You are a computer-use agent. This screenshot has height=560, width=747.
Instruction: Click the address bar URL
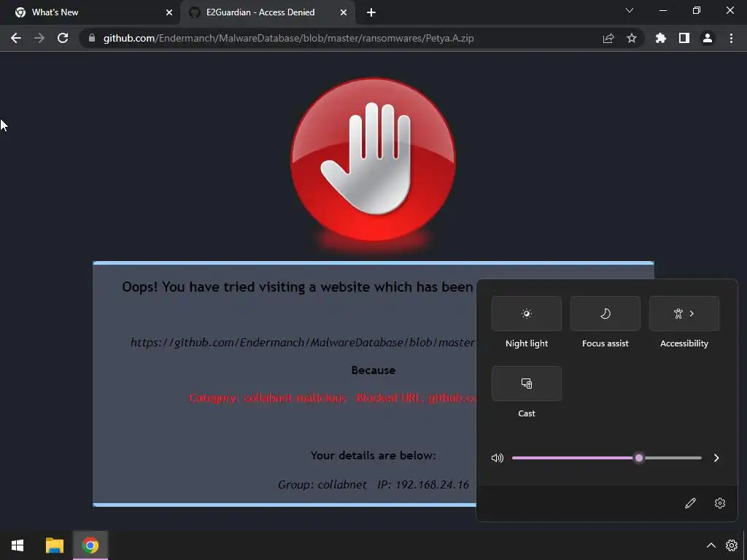tap(289, 38)
